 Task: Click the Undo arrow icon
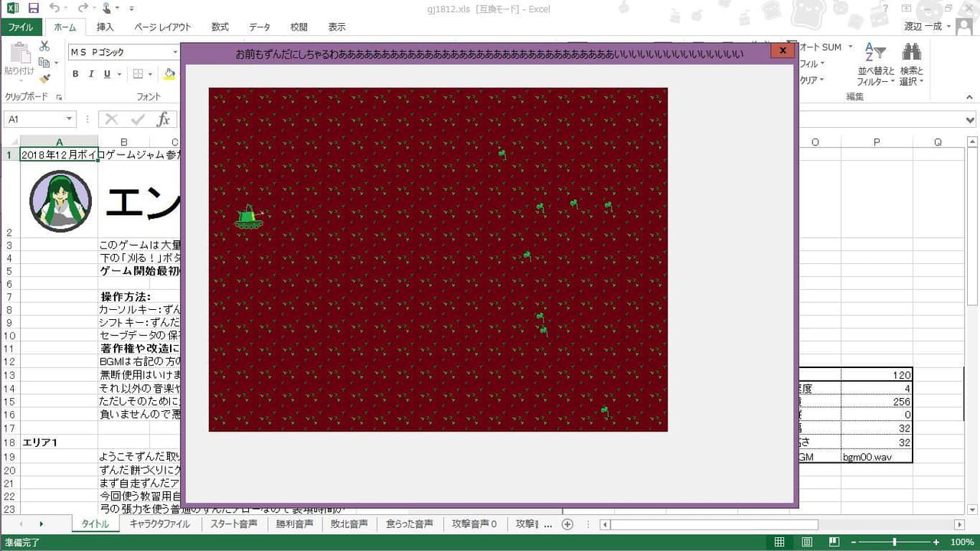pos(54,8)
